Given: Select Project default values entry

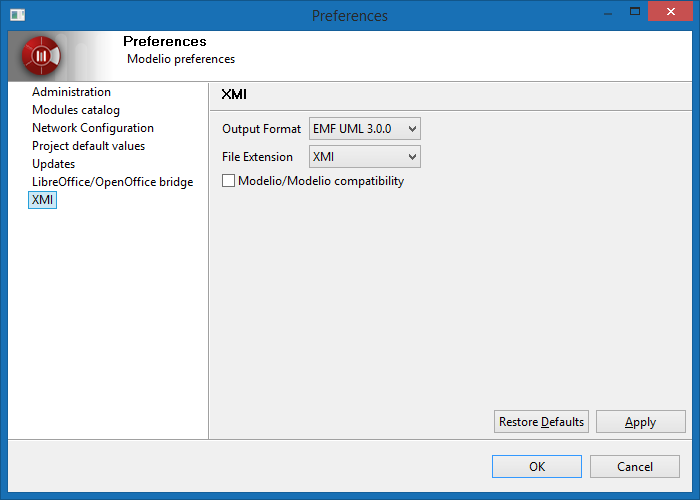Looking at the screenshot, I should (x=88, y=146).
